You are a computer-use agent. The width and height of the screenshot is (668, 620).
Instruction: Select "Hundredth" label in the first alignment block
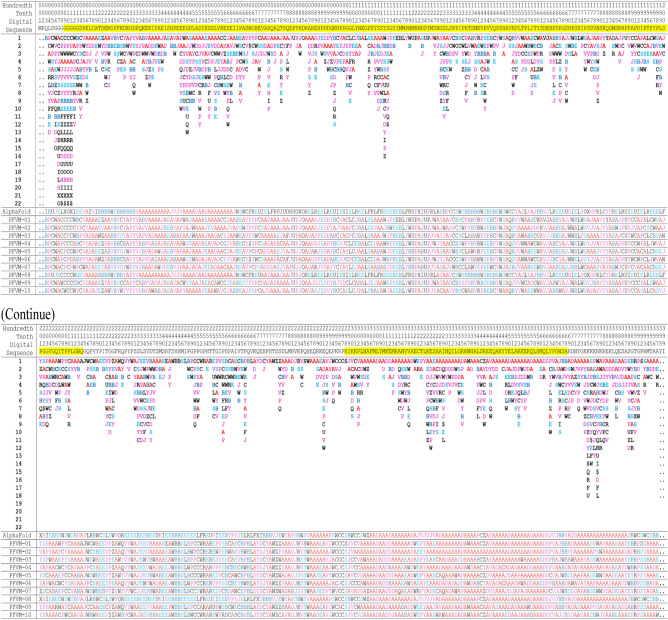click(x=18, y=6)
